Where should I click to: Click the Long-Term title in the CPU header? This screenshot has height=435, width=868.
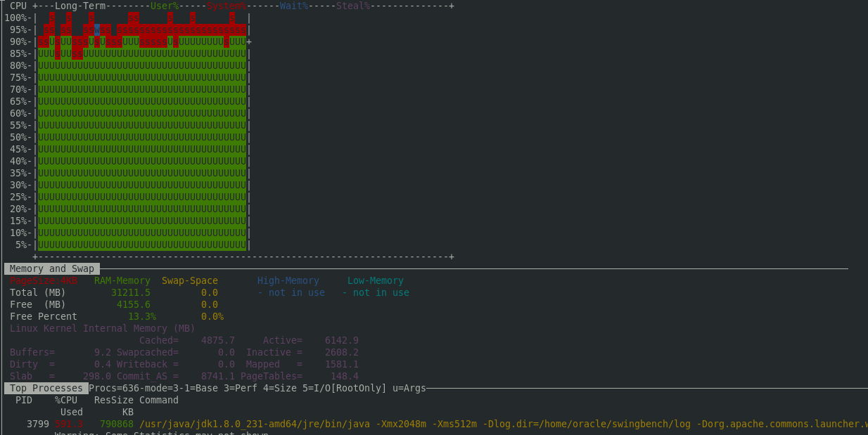point(80,6)
